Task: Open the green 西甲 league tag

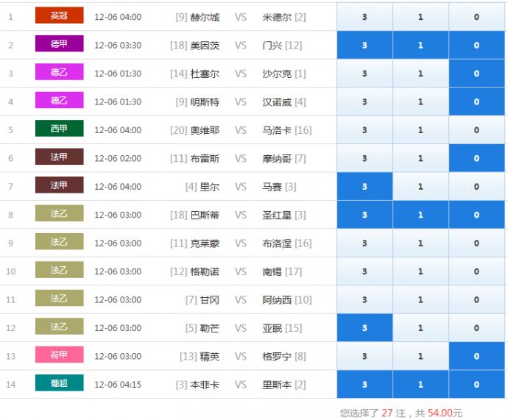Action: (59, 129)
